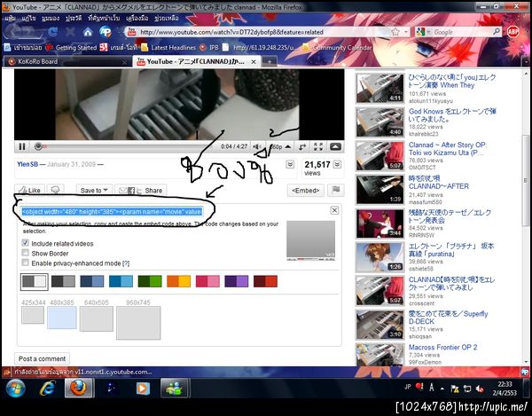Viewport: 532px width, 416px height.
Task: Choose the 480x385 embed size
Action: 62,318
